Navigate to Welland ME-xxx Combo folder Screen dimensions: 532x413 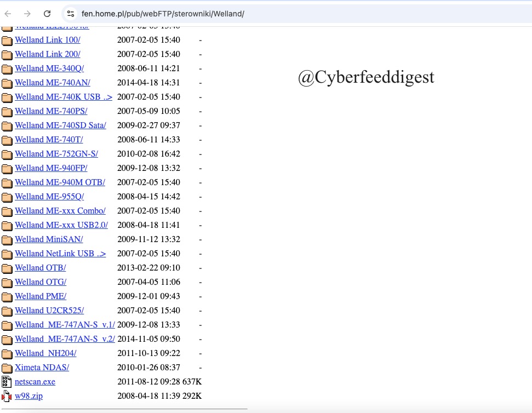tap(60, 210)
